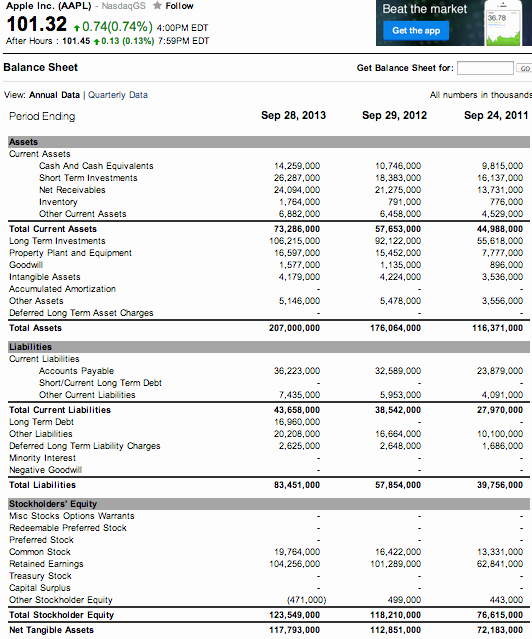Click the Intangible Assets row label

click(x=45, y=277)
